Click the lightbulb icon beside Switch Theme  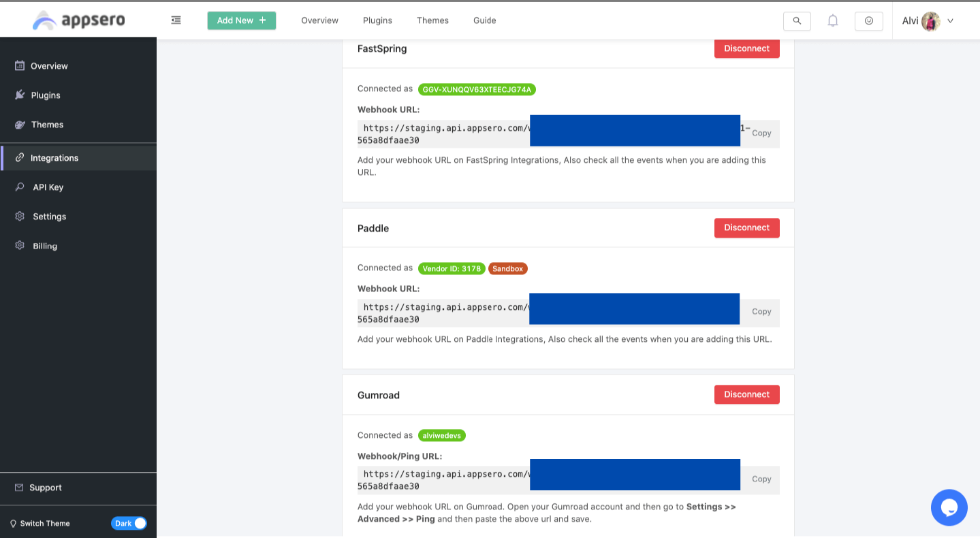click(13, 524)
